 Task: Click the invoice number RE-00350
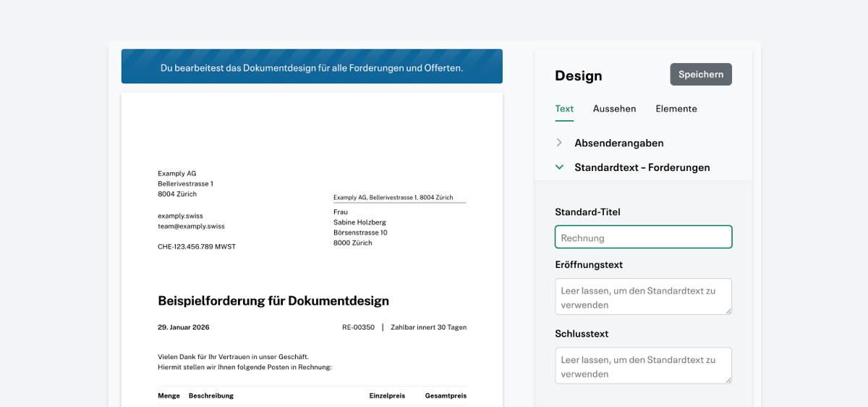point(358,327)
